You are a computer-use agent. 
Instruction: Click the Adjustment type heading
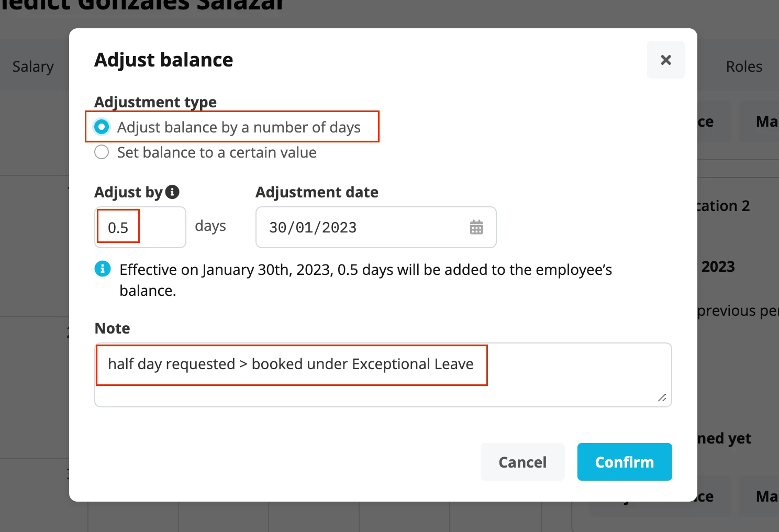click(155, 102)
